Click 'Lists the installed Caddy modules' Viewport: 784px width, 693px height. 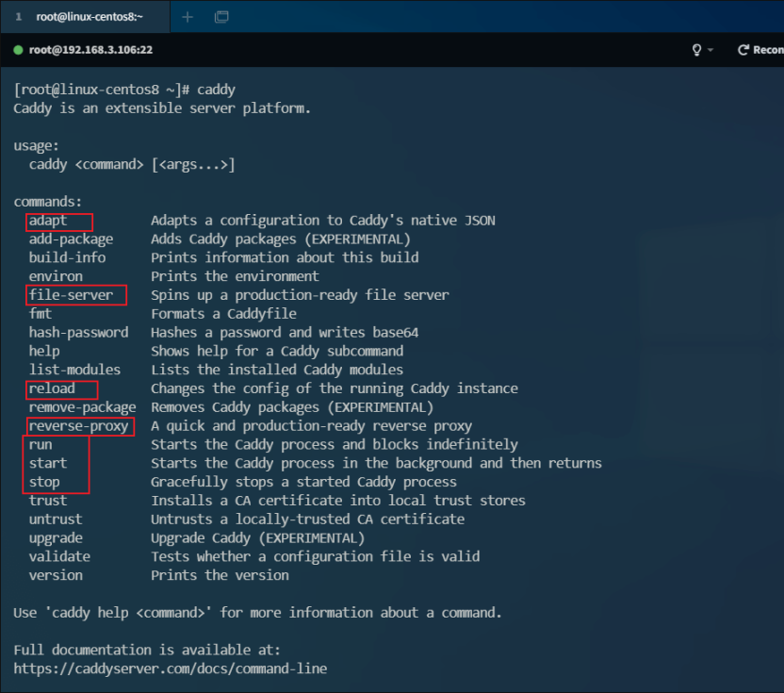click(x=277, y=370)
